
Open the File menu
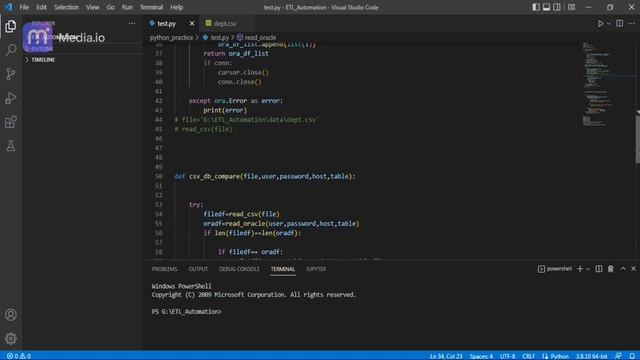pos(24,7)
